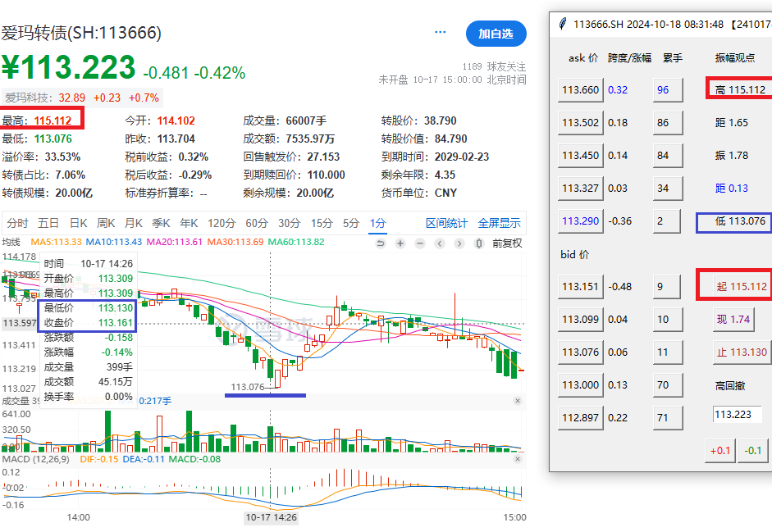Zoom out the chart with minus icon

pos(419,243)
